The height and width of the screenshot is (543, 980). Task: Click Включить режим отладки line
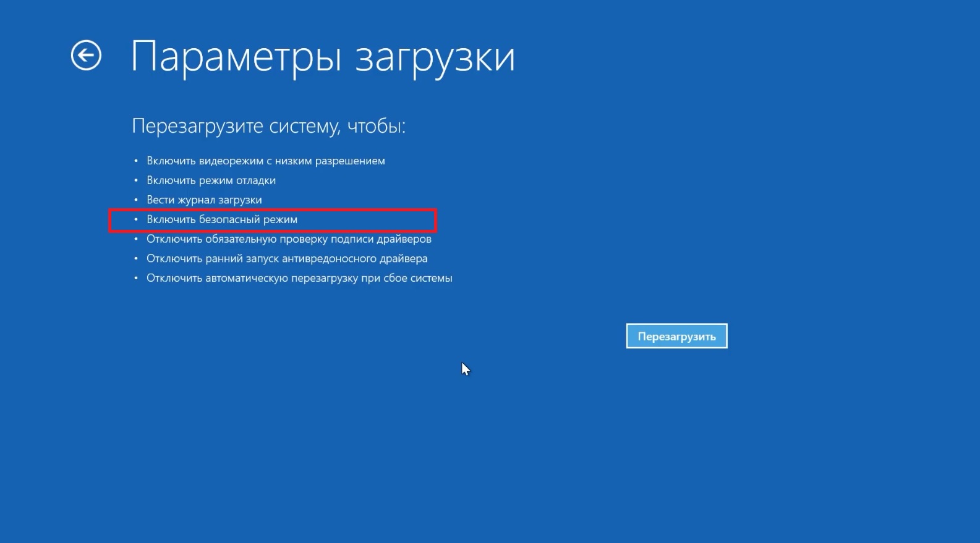coord(211,180)
